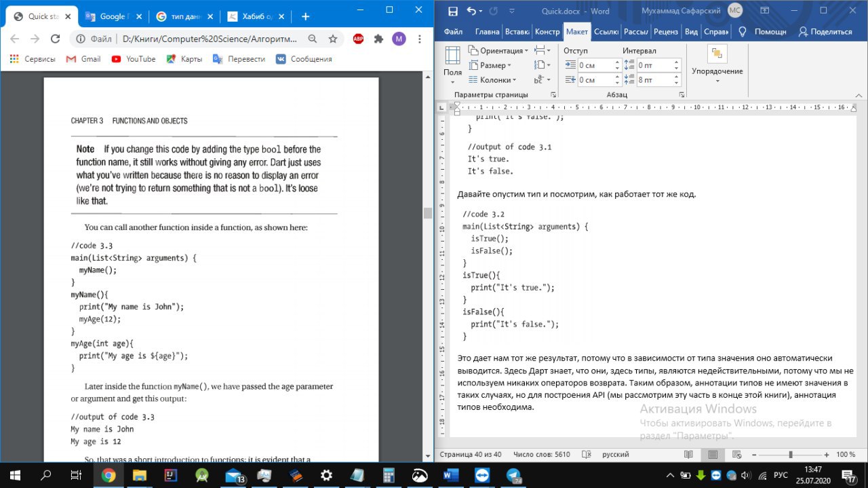Open the Chrome three-dot menu
The width and height of the screenshot is (868, 488).
(419, 39)
